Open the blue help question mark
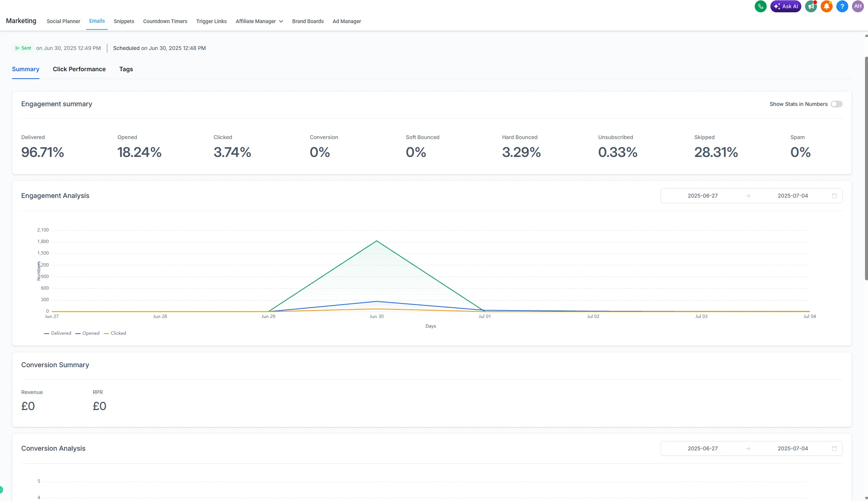 (x=842, y=6)
